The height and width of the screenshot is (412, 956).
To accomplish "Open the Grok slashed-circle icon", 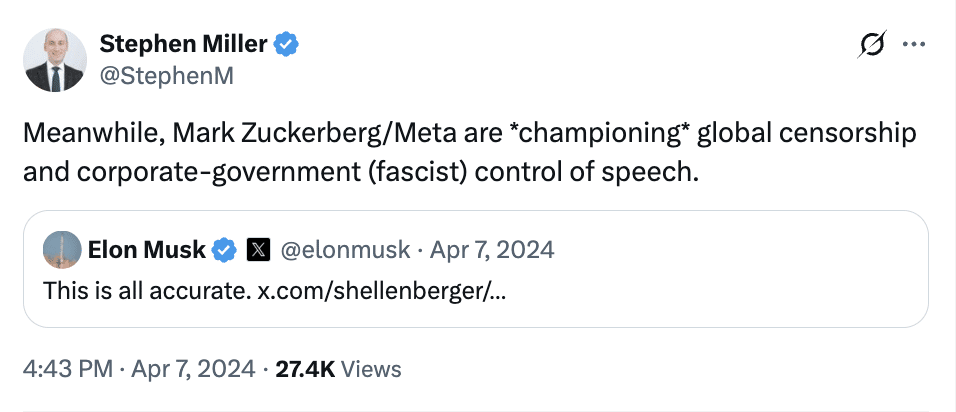I will tap(871, 45).
